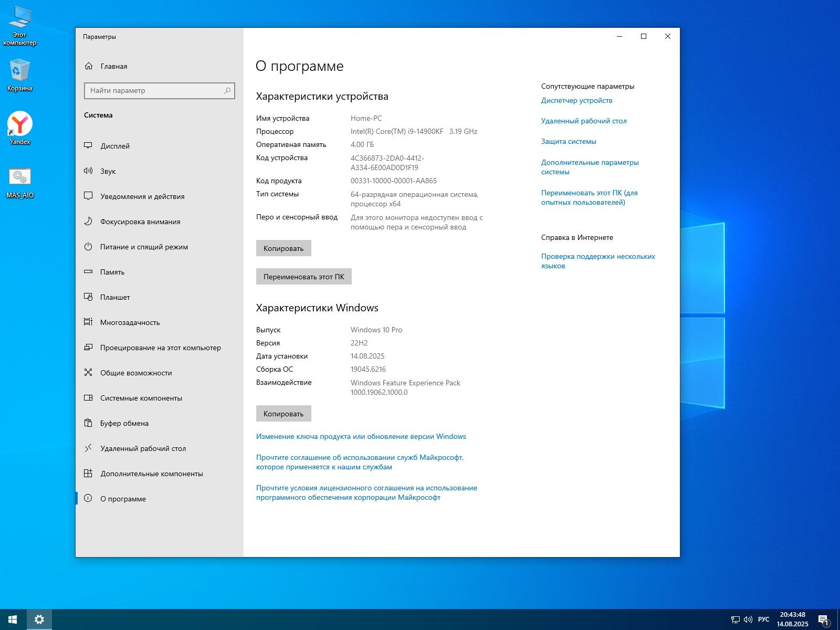Open Удаленный рабочий стол related link
840x630 pixels.
(584, 121)
